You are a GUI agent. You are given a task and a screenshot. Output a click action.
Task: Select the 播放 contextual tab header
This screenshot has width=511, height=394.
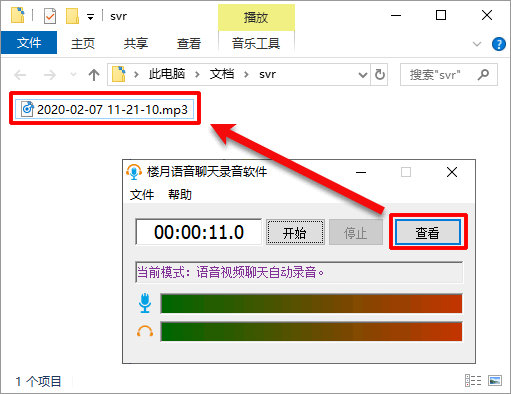click(x=256, y=17)
